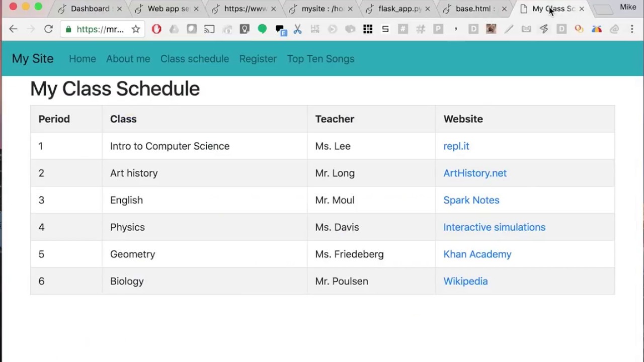Click the Interactive simulations link
This screenshot has width=644, height=362.
pos(494,227)
